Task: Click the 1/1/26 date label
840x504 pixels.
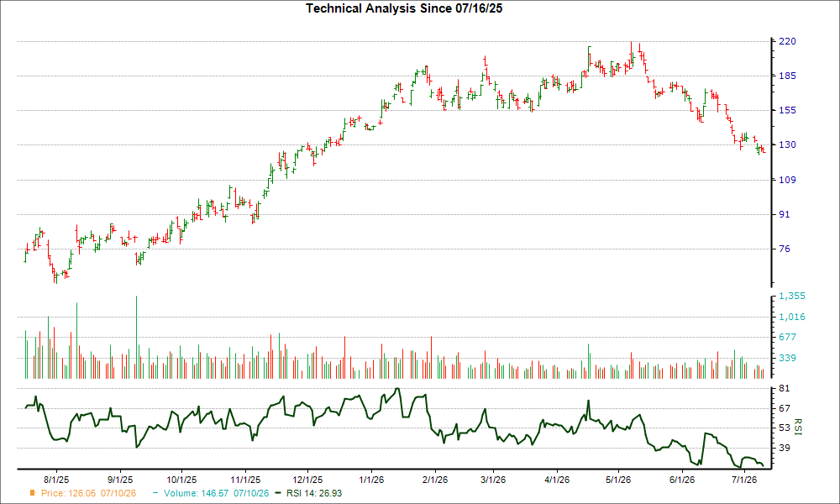Action: (x=371, y=480)
